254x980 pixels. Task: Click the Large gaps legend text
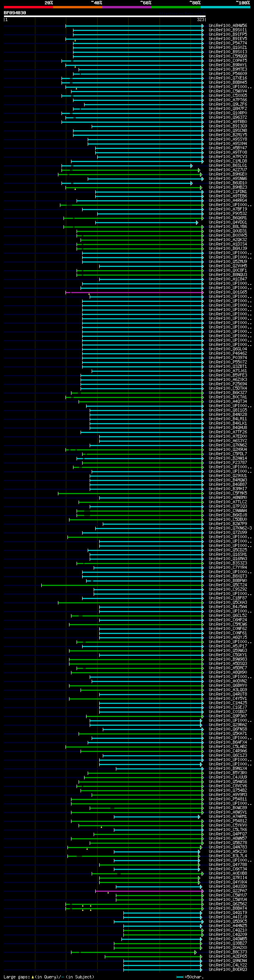(x=49, y=977)
